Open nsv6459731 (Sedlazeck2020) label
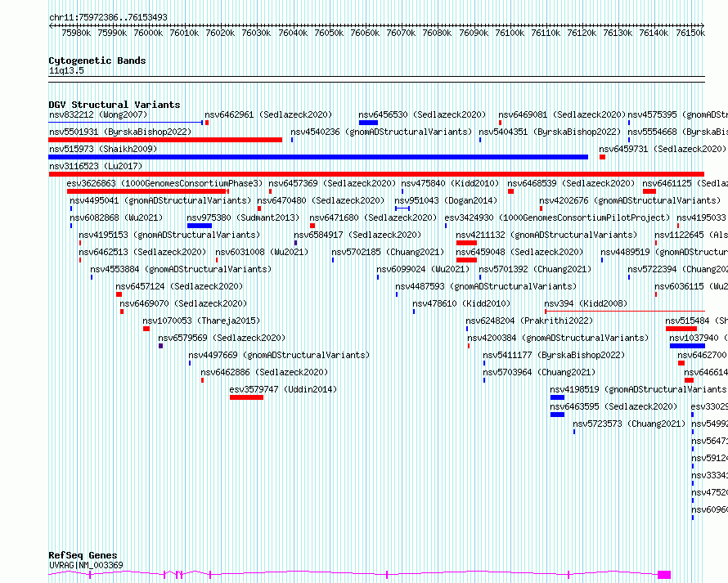 pyautogui.click(x=663, y=149)
